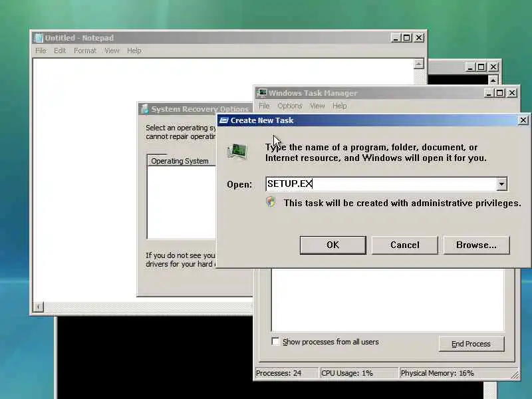Click the CPU Usage: 1% status text
This screenshot has width=532, height=399.
[346, 373]
